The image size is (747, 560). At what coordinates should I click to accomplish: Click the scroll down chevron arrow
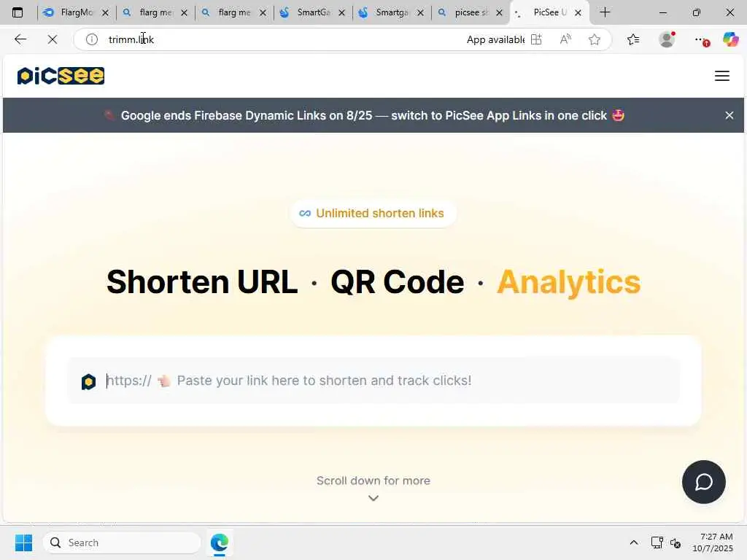click(x=373, y=498)
